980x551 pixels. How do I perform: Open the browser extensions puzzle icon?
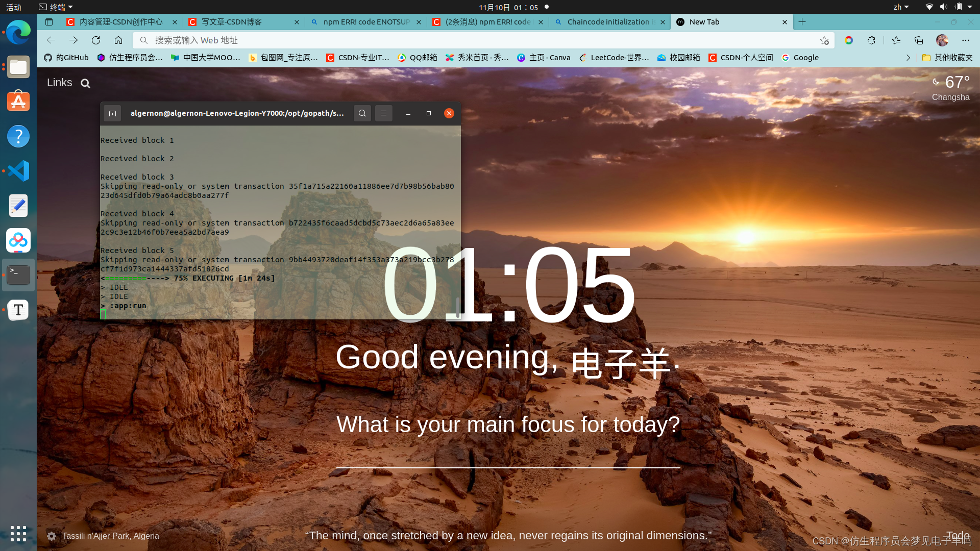click(871, 40)
